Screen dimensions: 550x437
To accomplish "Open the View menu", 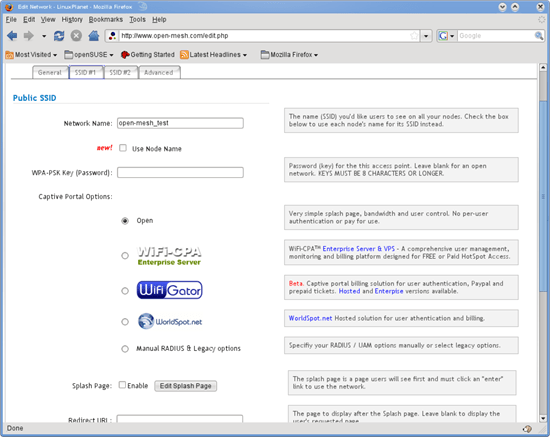I will [48, 20].
